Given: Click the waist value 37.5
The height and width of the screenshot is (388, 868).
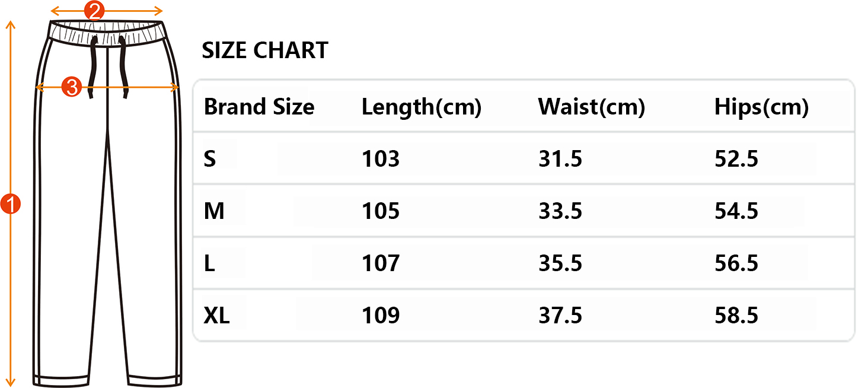Looking at the screenshot, I should click(x=560, y=316).
